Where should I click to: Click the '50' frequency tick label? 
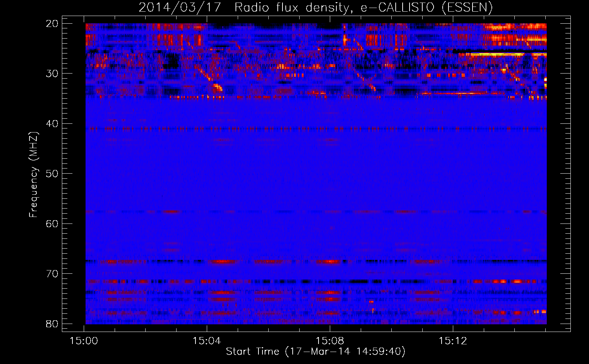coord(52,174)
